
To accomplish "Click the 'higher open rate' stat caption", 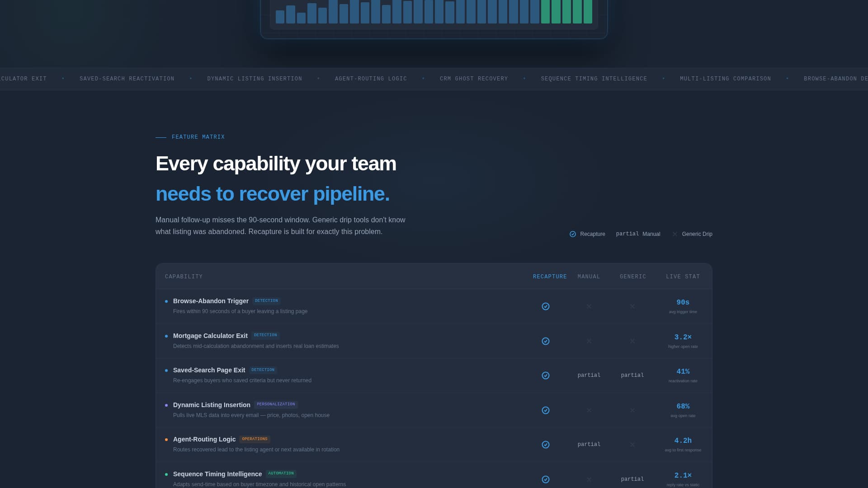I will pyautogui.click(x=683, y=347).
